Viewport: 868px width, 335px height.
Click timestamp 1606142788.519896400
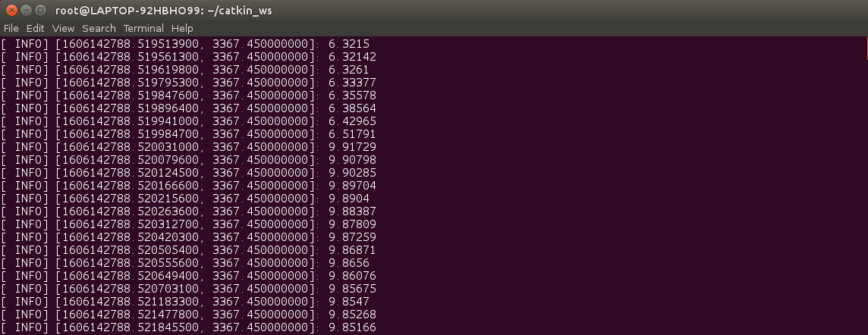coord(132,108)
